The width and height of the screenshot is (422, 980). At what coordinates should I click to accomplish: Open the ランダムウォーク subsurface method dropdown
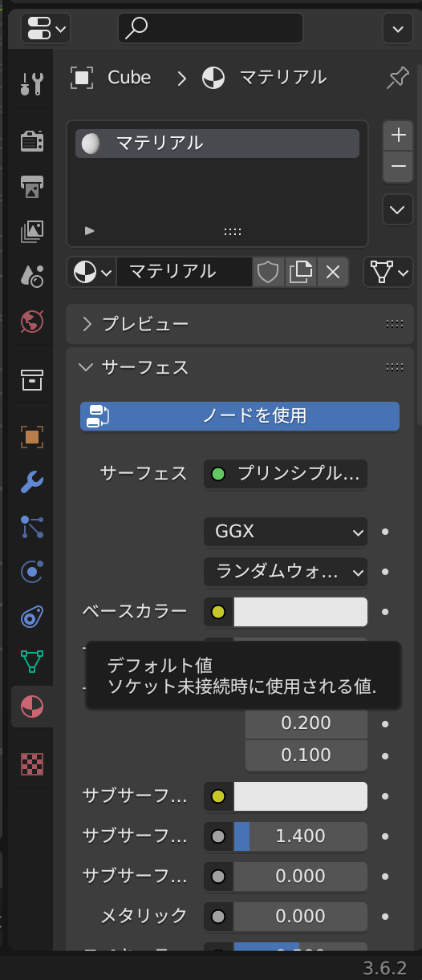tap(286, 572)
